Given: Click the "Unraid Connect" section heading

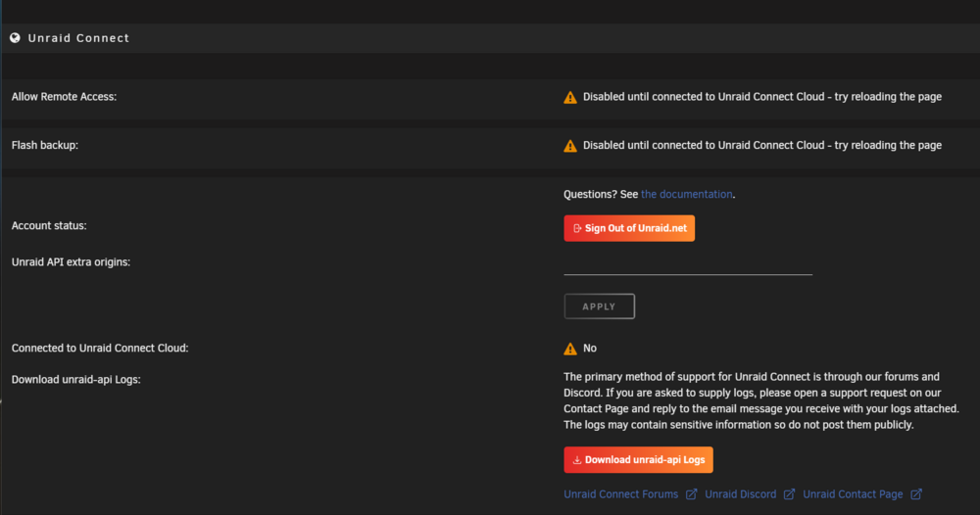Looking at the screenshot, I should click(x=78, y=38).
